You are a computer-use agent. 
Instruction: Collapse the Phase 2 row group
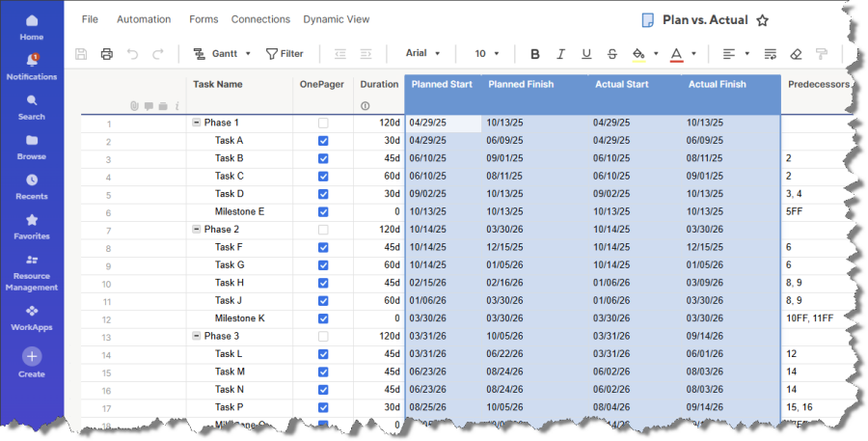click(x=196, y=229)
